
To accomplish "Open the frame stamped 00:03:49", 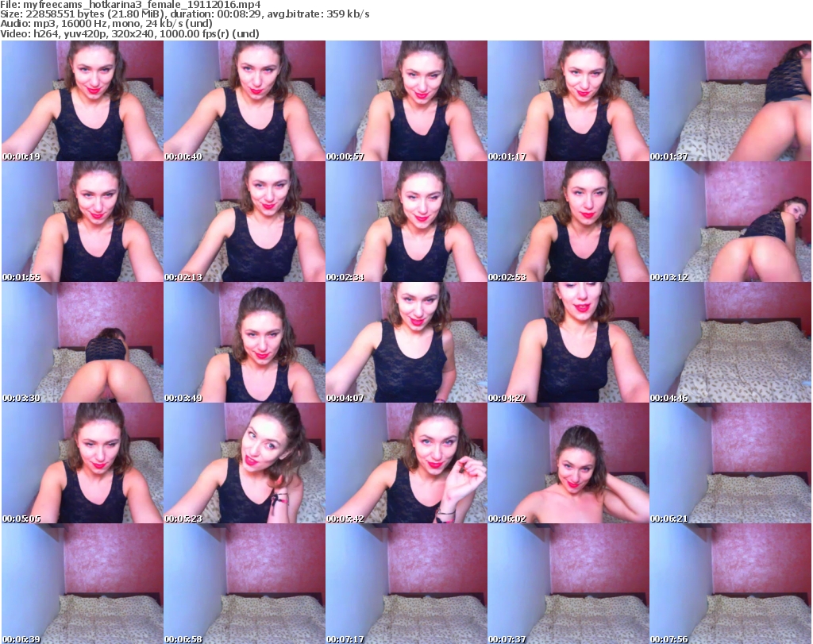I will click(245, 343).
